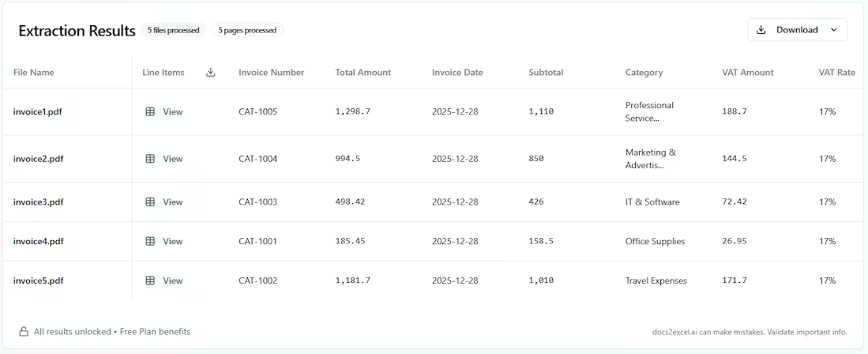Click the download arrow icon in Download button
The image size is (868, 354).
(761, 30)
